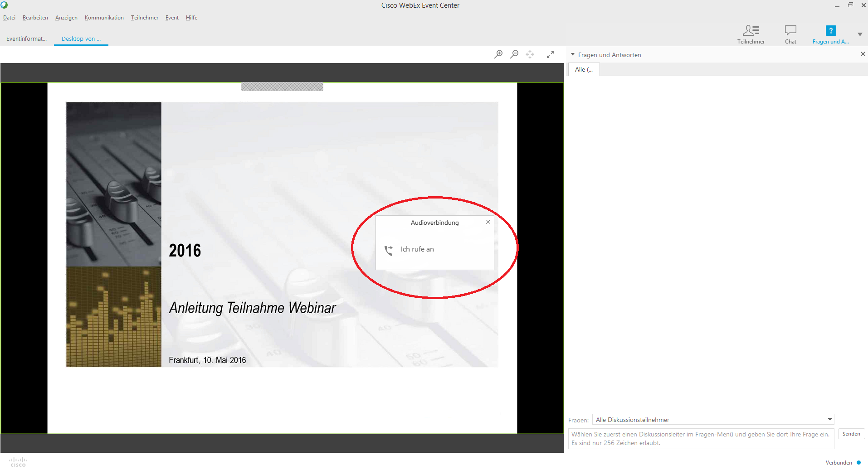Expand the panel options arrow in toolbar

(859, 34)
